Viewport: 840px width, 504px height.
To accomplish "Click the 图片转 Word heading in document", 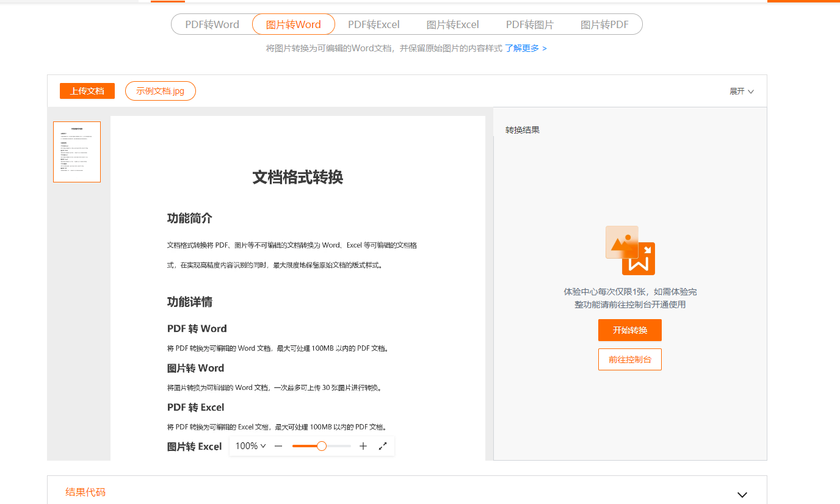I will click(195, 368).
